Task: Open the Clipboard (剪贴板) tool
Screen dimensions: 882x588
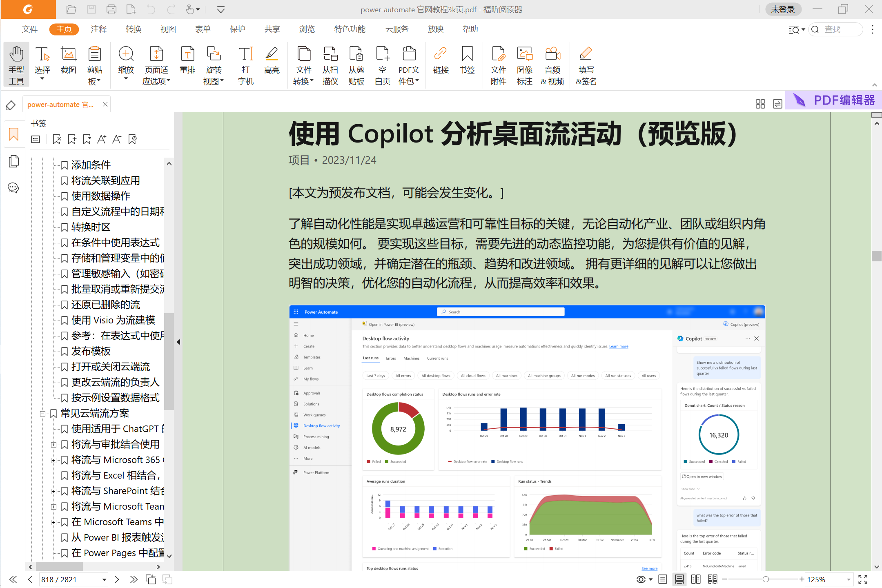Action: (95, 65)
